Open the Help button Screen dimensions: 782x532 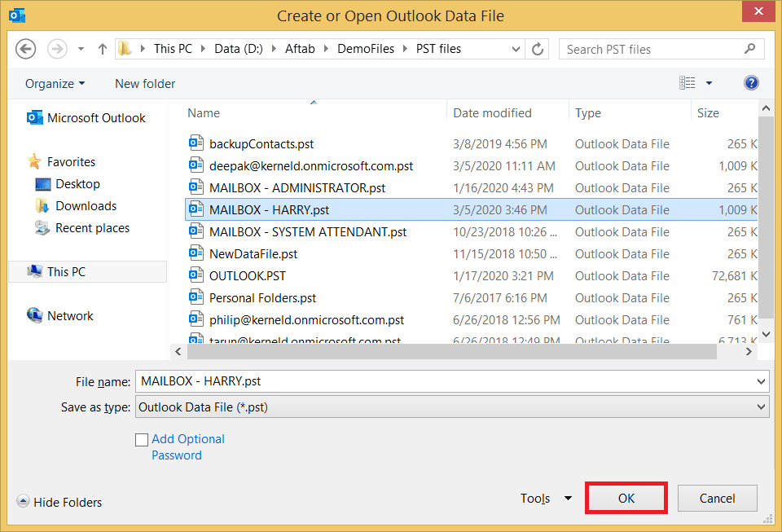pos(751,83)
